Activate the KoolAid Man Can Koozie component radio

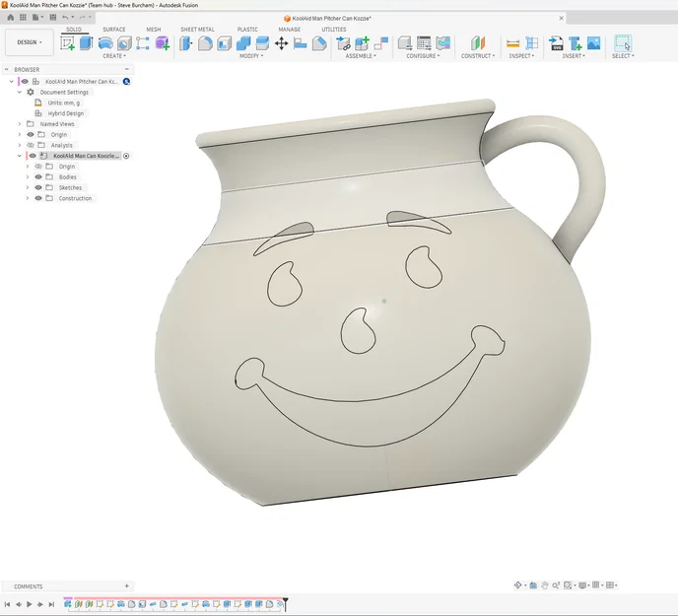[126, 156]
